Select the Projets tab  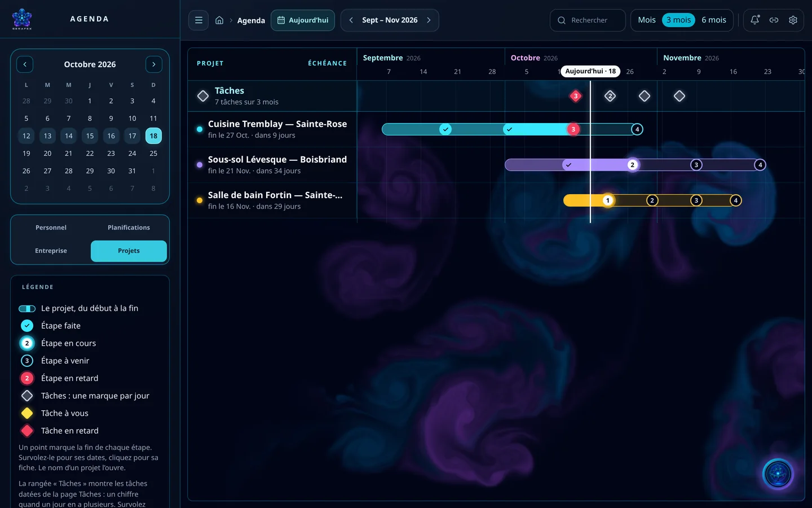pyautogui.click(x=129, y=251)
